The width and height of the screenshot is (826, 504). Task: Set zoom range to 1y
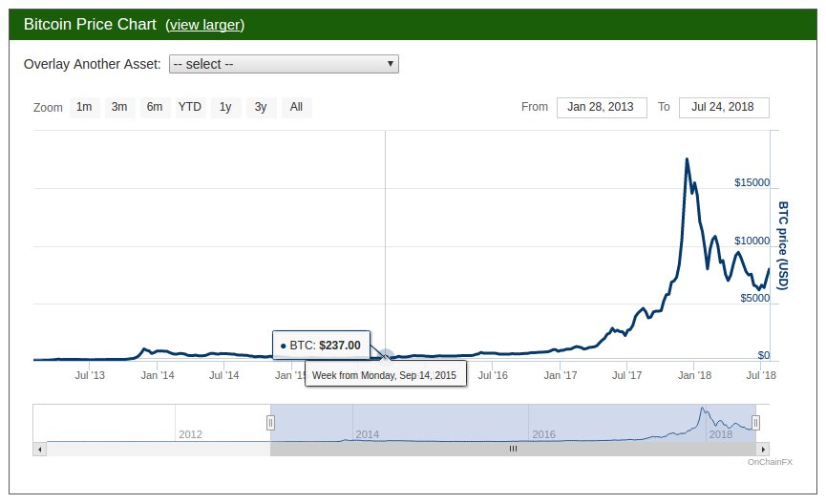click(225, 107)
